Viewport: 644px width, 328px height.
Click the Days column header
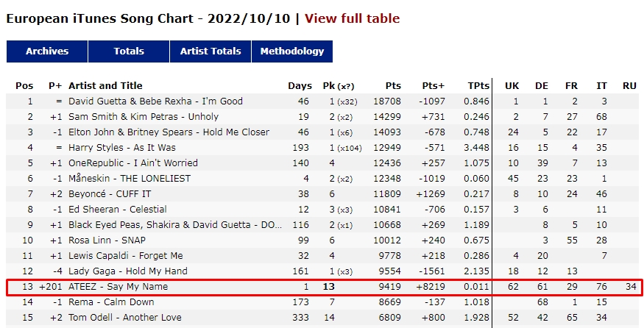click(300, 86)
